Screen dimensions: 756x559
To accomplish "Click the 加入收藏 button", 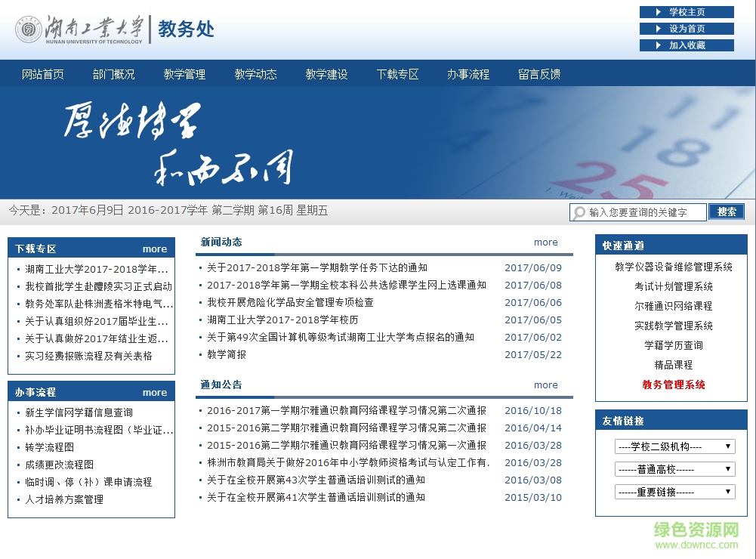I will tap(688, 45).
